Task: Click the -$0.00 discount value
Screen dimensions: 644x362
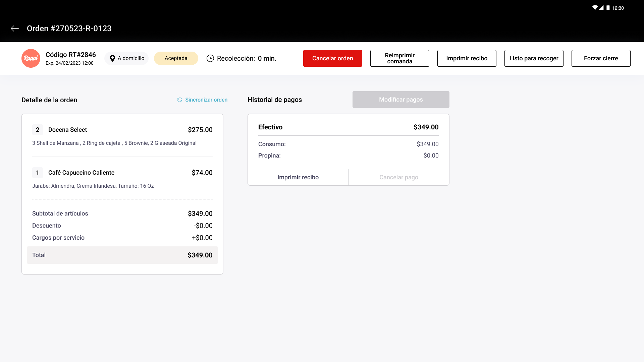Action: click(203, 226)
